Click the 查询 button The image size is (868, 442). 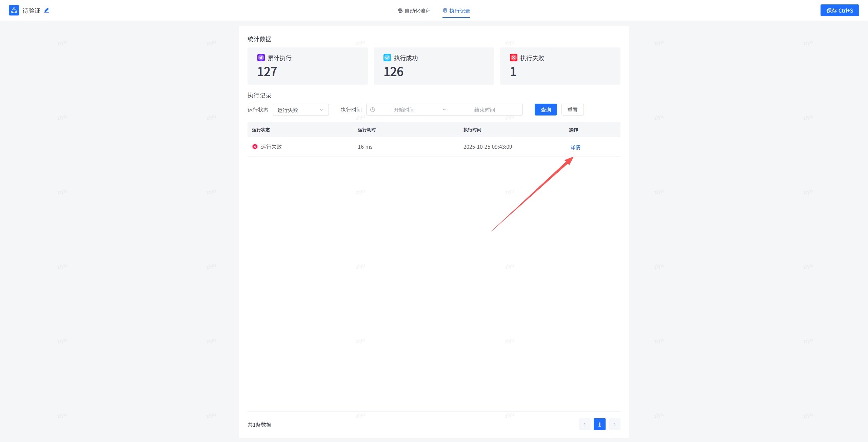[546, 110]
